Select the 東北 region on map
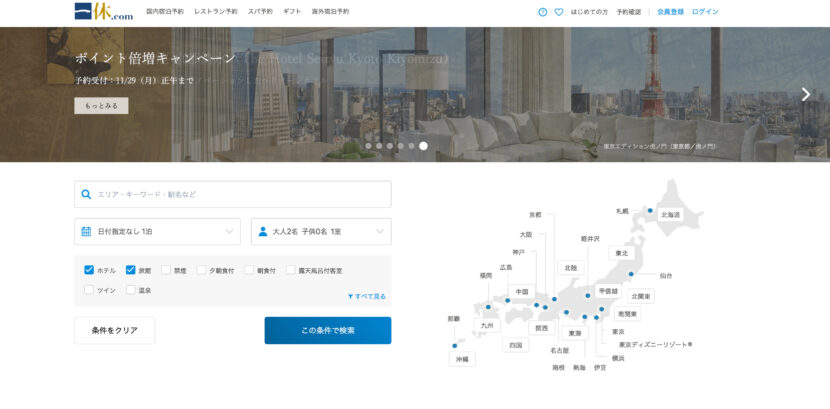Viewport: 830px width, 409px height. tap(621, 253)
